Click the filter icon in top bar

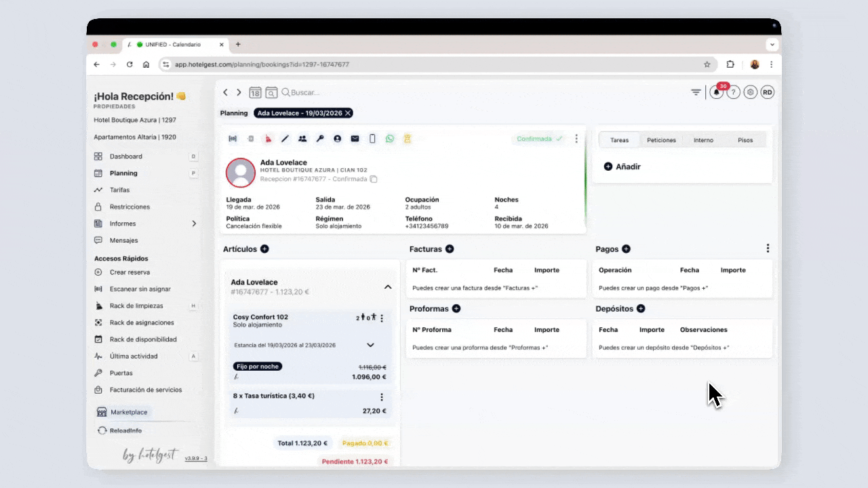pos(696,92)
